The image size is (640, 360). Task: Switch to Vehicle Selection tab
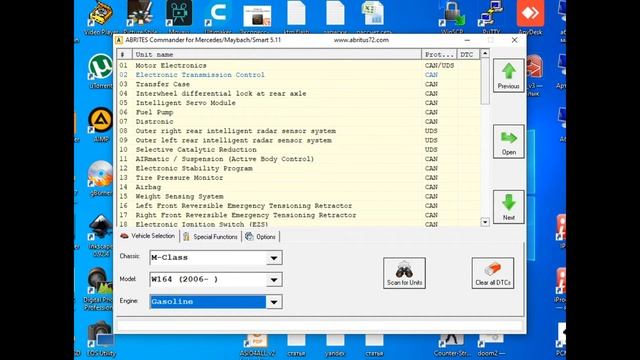coord(148,236)
